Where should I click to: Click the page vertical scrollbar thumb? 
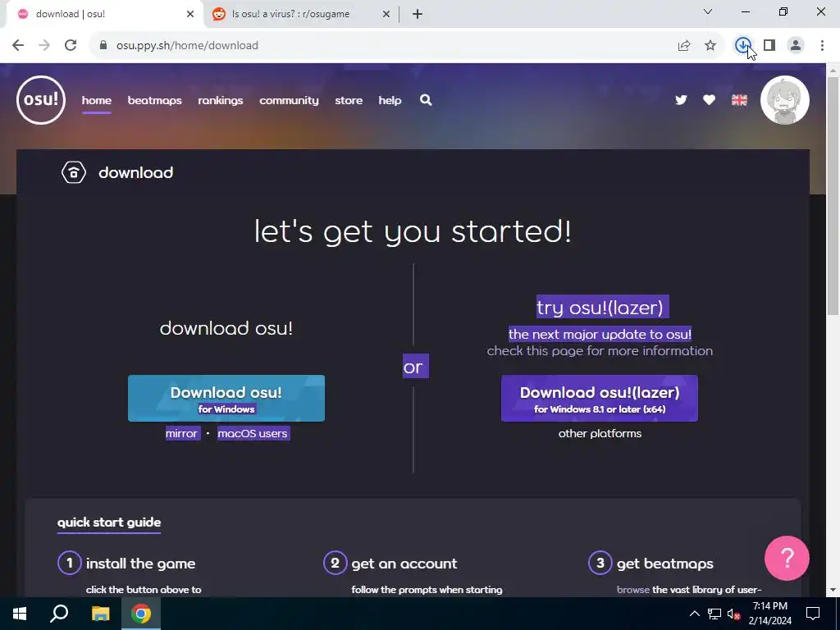tap(833, 195)
